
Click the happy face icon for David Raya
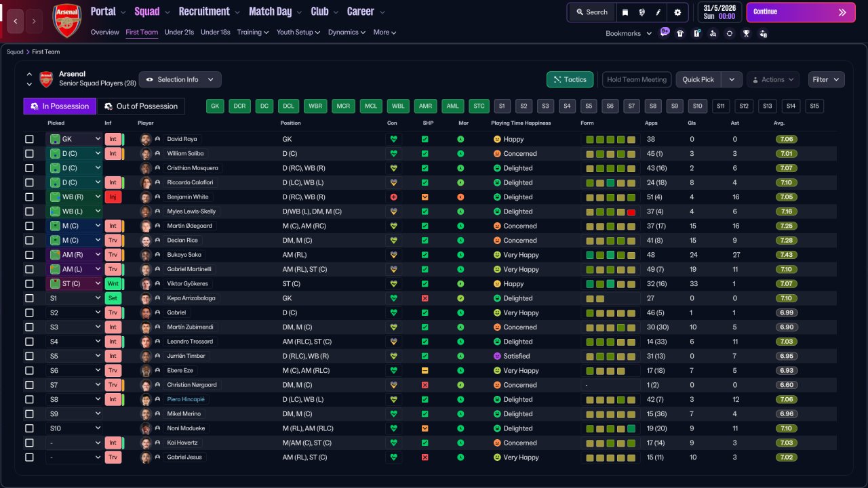pos(496,139)
